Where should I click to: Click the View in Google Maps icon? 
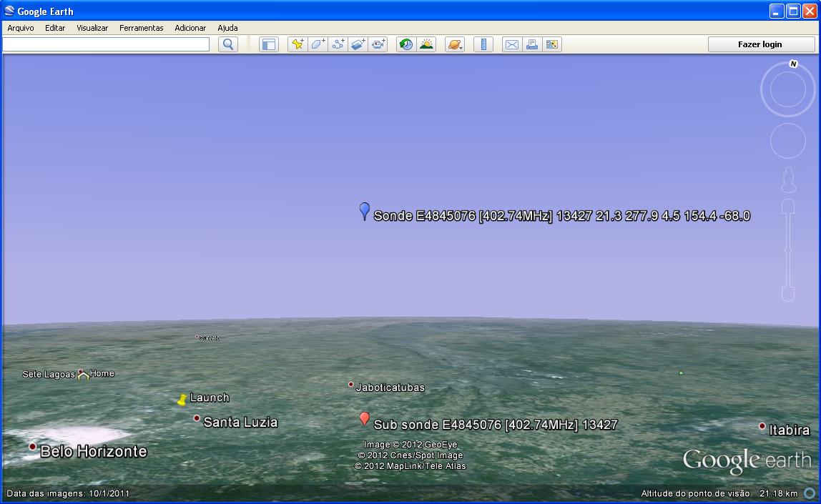[552, 44]
